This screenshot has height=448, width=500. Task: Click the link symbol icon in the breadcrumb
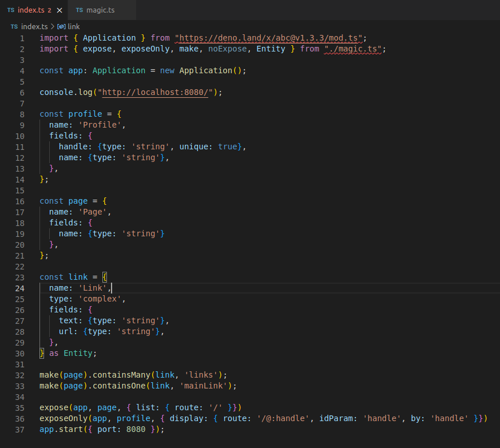tap(62, 26)
